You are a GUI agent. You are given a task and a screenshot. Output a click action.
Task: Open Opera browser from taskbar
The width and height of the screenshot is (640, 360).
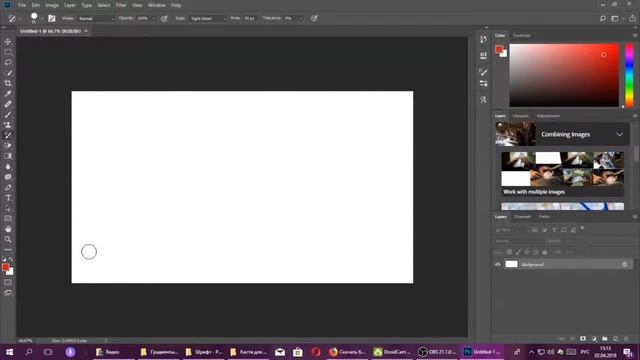[x=316, y=352]
